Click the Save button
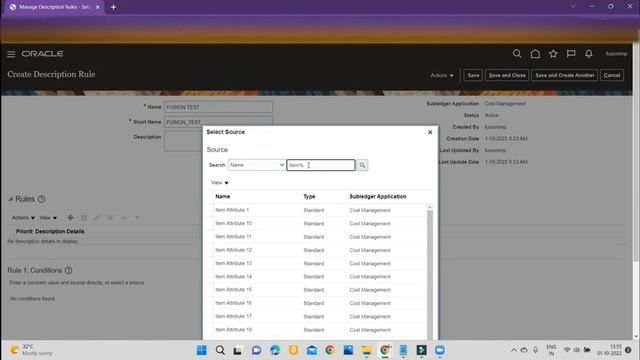The image size is (640, 360). (x=473, y=75)
